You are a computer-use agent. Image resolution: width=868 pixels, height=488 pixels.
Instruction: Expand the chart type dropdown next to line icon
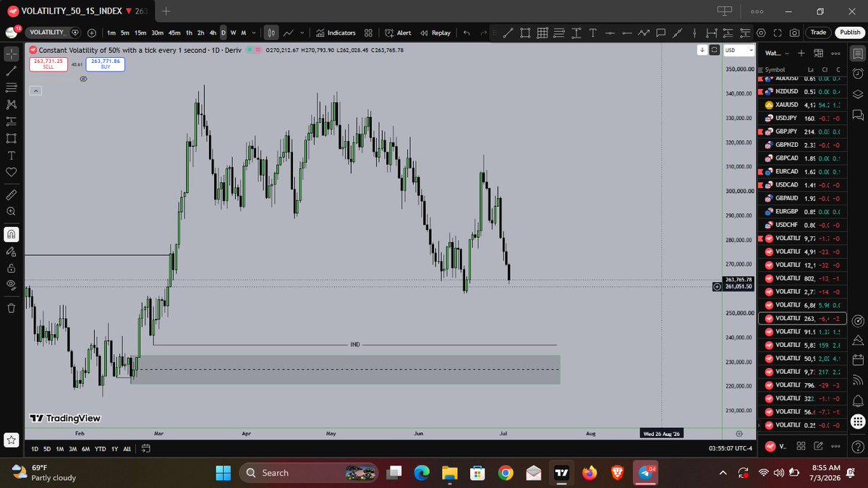(302, 33)
